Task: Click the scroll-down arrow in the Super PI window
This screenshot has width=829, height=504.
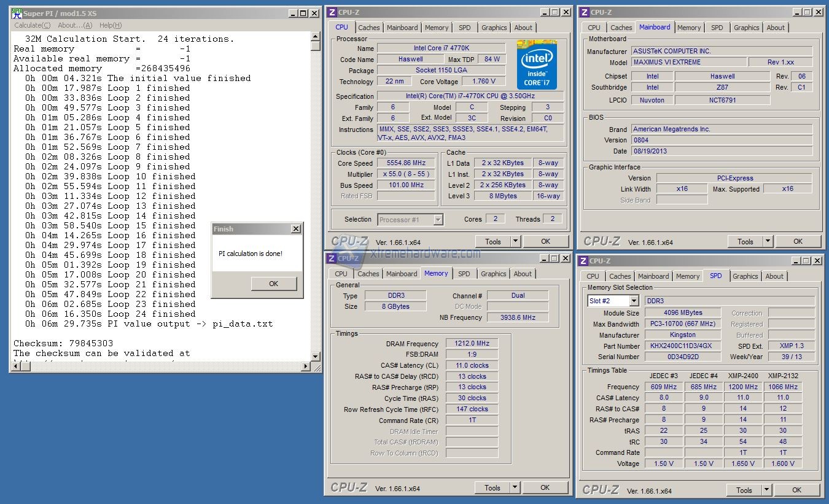Action: 316,356
